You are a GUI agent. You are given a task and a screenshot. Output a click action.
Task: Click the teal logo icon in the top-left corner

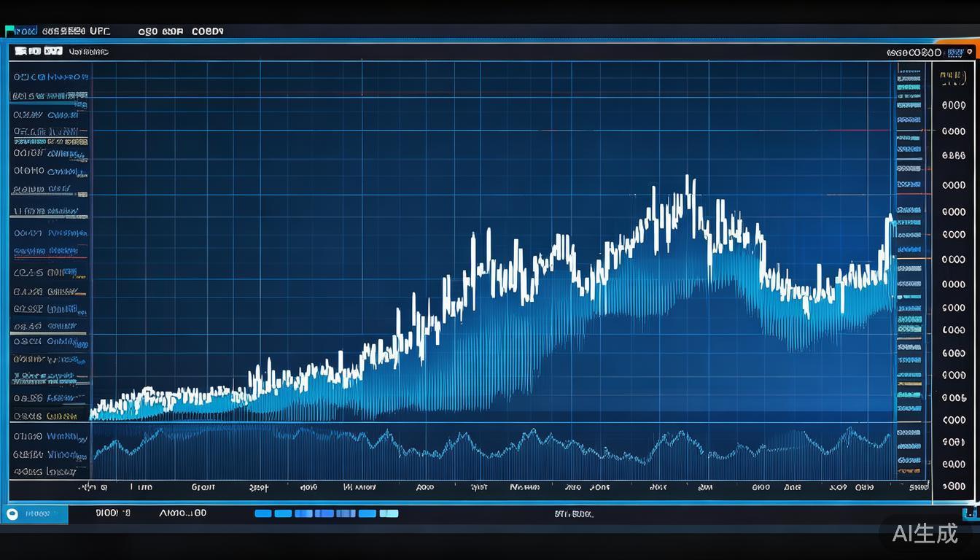click(10, 31)
